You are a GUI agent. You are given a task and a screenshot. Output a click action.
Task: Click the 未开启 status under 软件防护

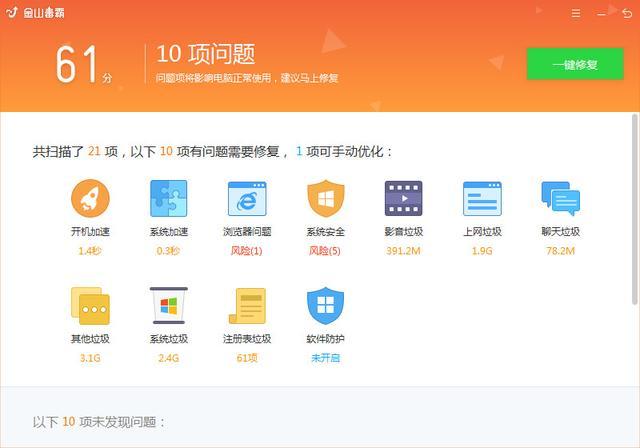click(x=325, y=358)
